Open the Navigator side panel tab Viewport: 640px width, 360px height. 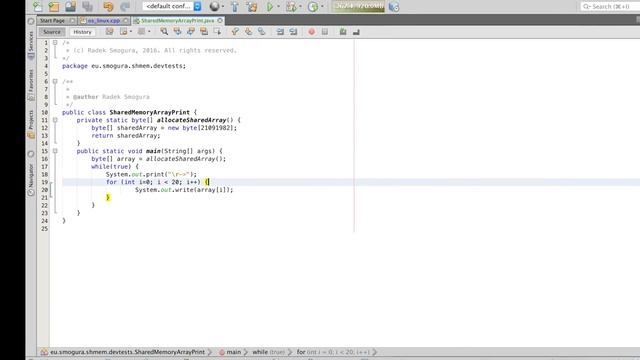pos(31,180)
